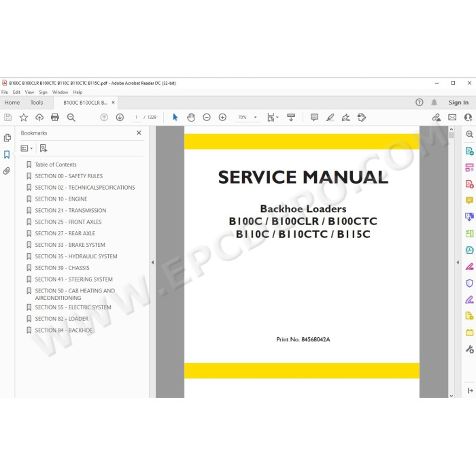Open the Edit menu
The height and width of the screenshot is (476, 476).
[16, 92]
